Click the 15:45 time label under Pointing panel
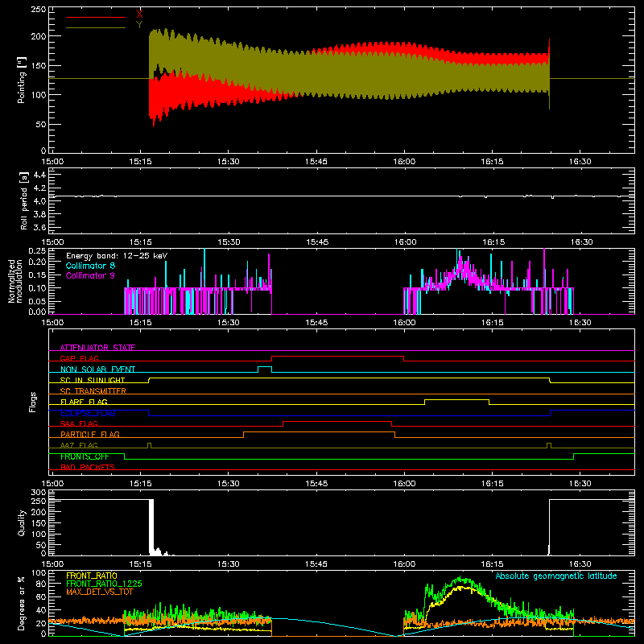 pos(316,162)
